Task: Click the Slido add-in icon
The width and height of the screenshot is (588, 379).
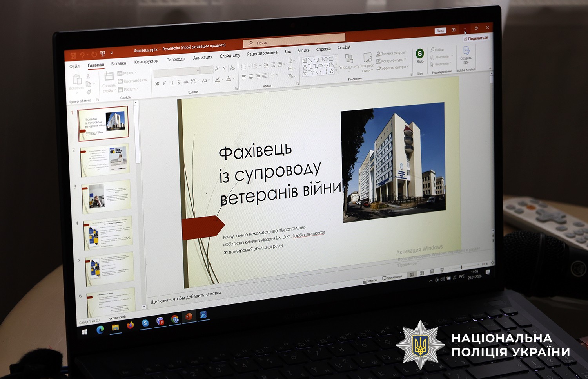Action: point(420,54)
